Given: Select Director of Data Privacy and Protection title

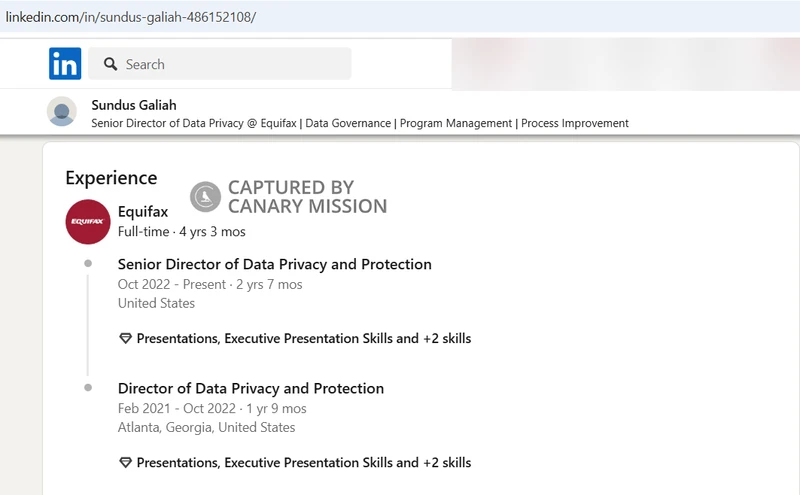Looking at the screenshot, I should (x=250, y=388).
